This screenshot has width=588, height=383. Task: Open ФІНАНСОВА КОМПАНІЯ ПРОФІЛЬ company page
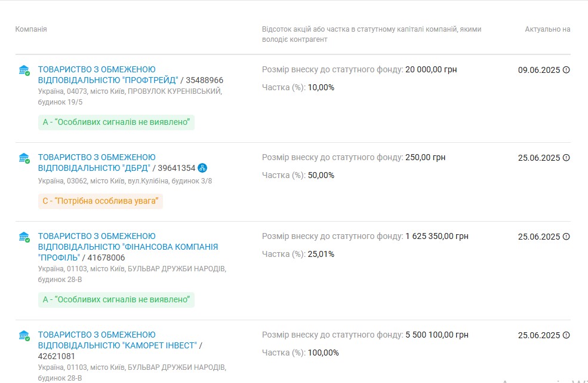point(128,247)
